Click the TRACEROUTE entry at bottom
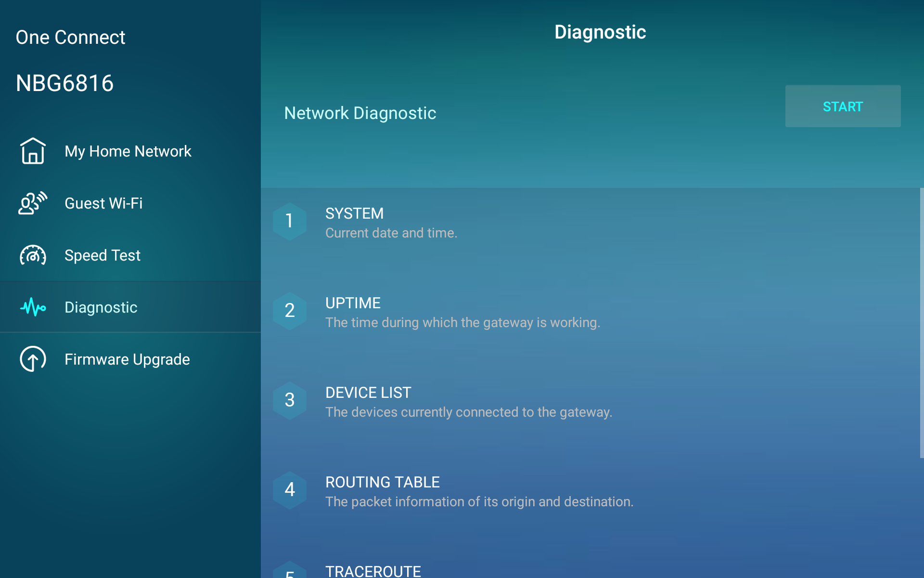This screenshot has width=924, height=578. point(373,571)
